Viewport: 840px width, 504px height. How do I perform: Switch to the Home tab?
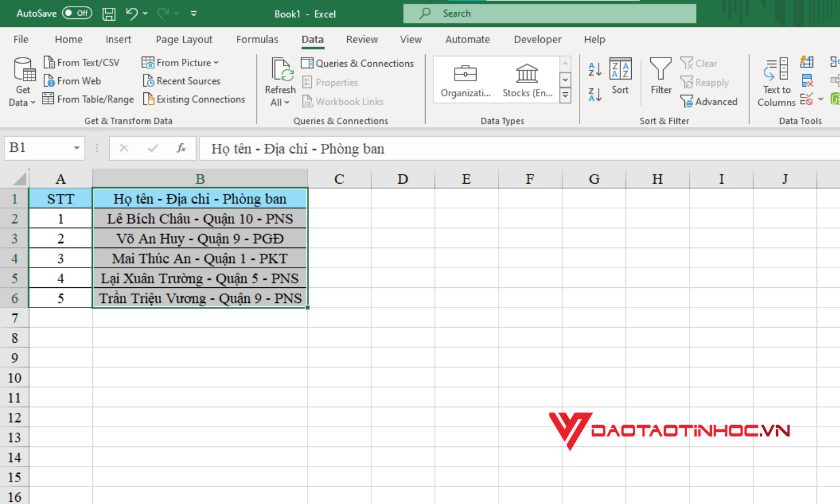pos(68,39)
